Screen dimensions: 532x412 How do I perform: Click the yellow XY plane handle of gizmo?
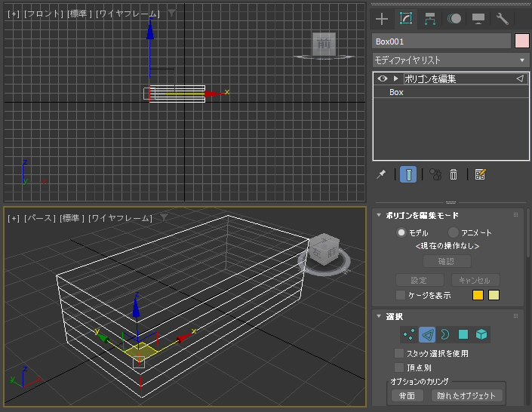[141, 350]
